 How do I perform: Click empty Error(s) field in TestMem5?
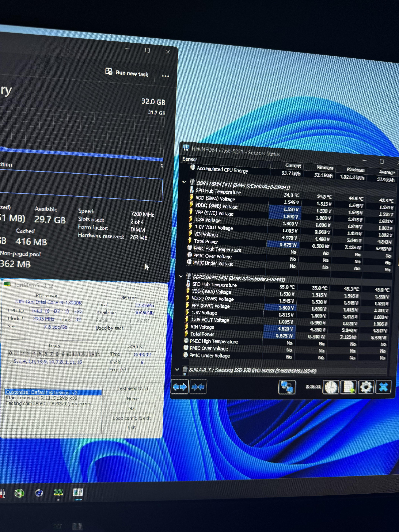[x=142, y=370]
